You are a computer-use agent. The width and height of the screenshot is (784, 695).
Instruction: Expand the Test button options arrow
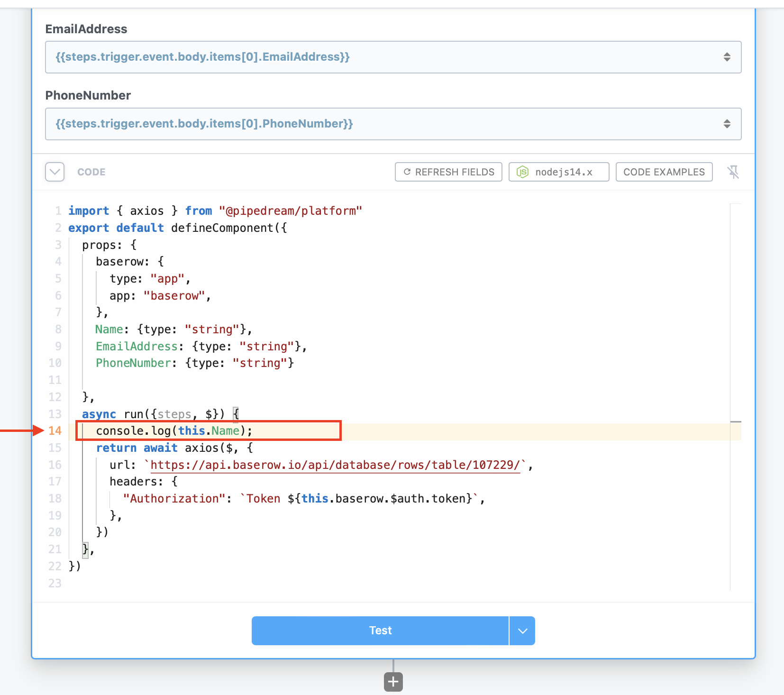(x=522, y=631)
